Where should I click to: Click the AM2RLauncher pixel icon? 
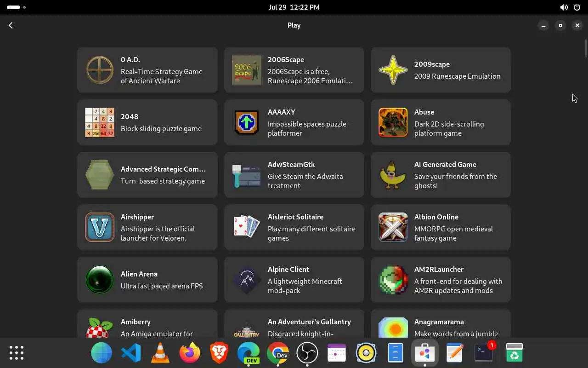tap(393, 280)
